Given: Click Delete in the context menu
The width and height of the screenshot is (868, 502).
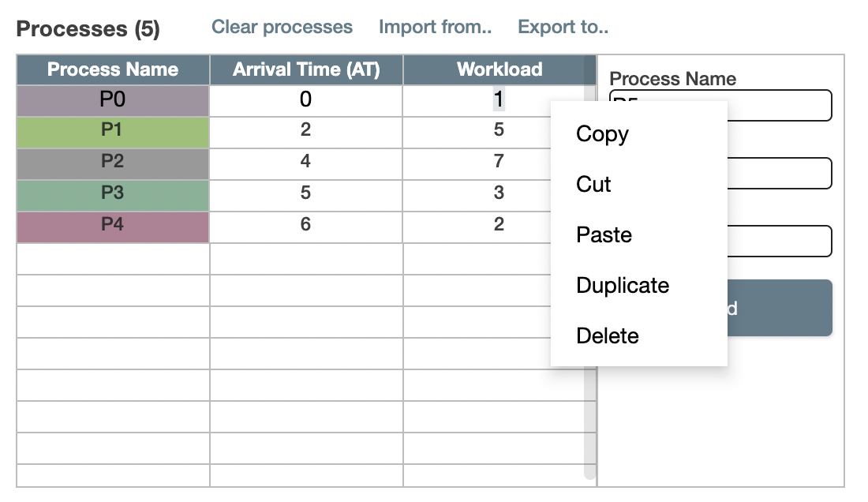Looking at the screenshot, I should (x=608, y=335).
